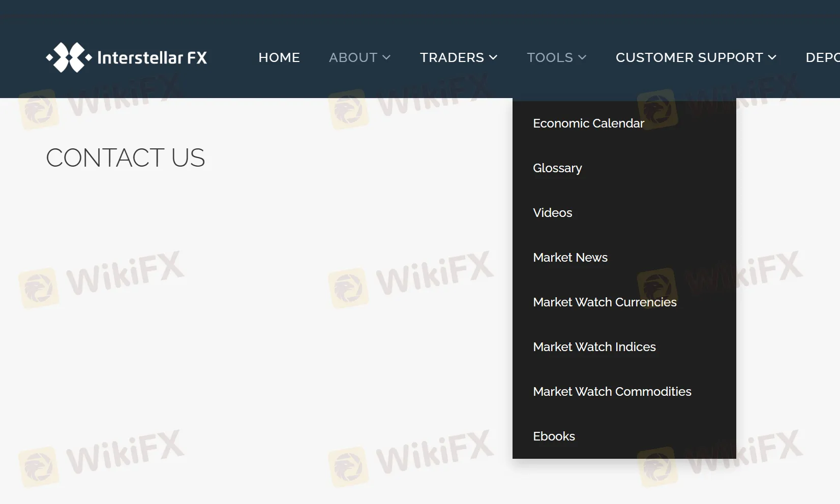Viewport: 840px width, 504px height.
Task: Open the CUSTOMER SUPPORT menu label
Action: pos(689,57)
